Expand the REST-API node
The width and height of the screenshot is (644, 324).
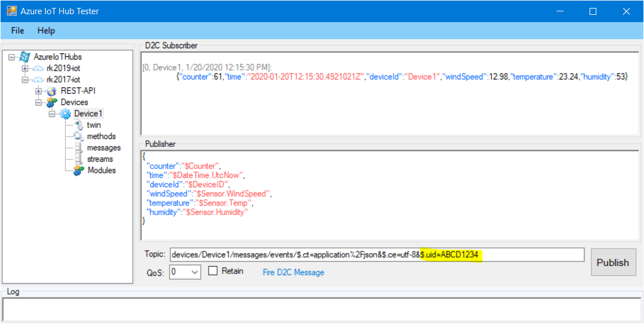(39, 91)
